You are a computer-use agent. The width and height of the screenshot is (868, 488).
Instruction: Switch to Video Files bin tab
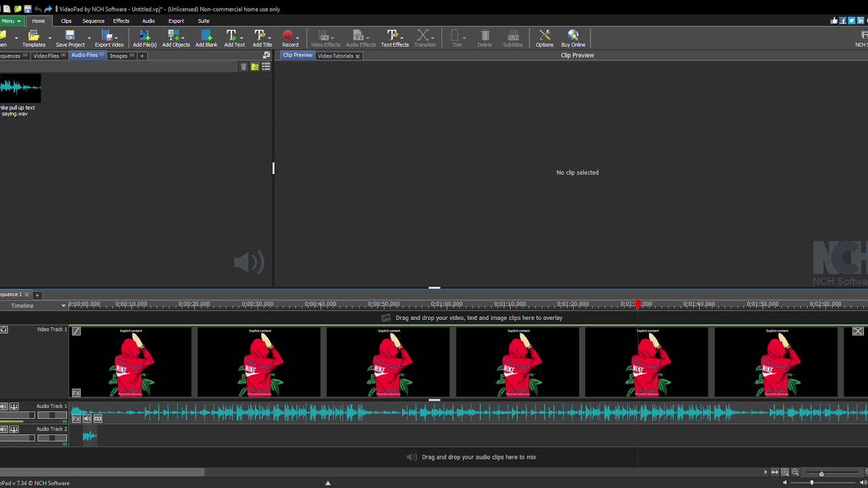[49, 56]
